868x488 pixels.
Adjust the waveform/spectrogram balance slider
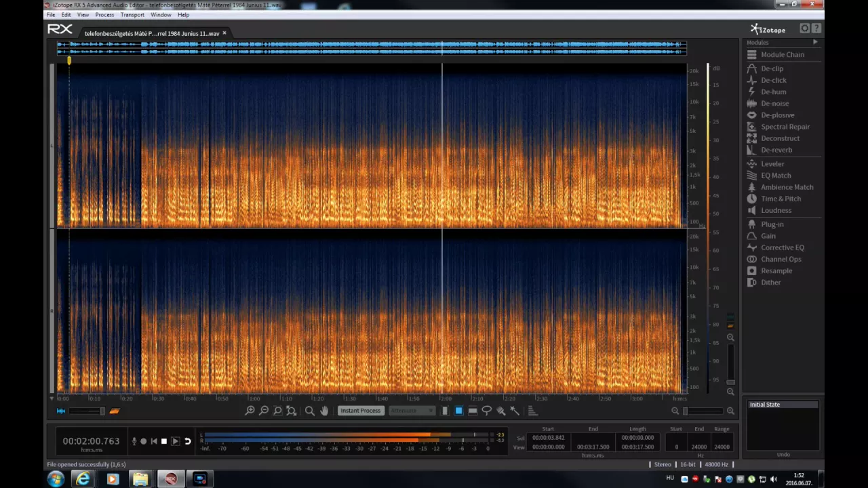[x=87, y=411]
